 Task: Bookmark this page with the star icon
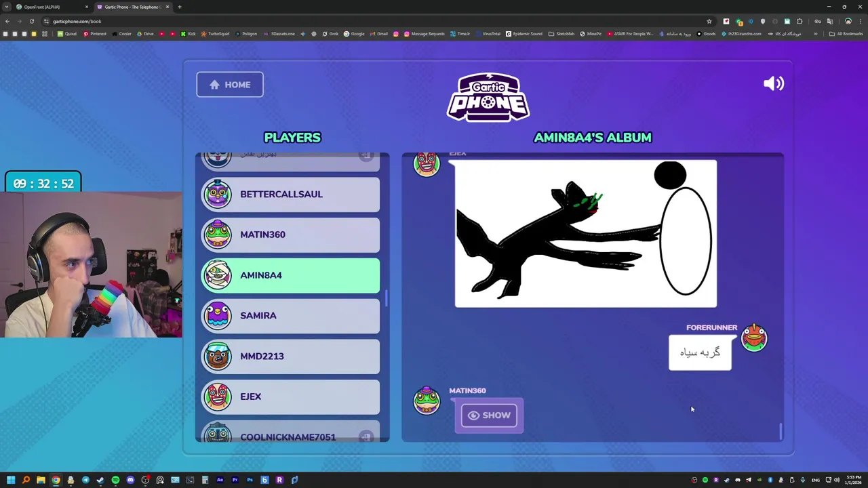(x=709, y=21)
